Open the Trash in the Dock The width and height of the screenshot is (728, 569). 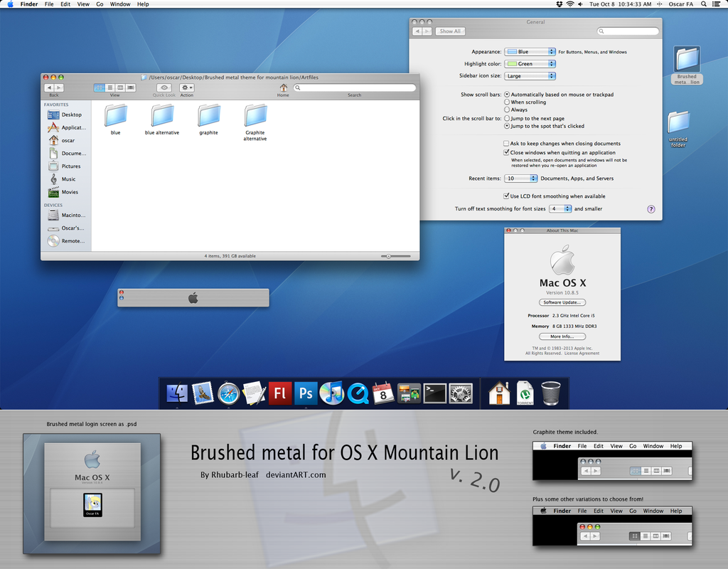pyautogui.click(x=551, y=393)
